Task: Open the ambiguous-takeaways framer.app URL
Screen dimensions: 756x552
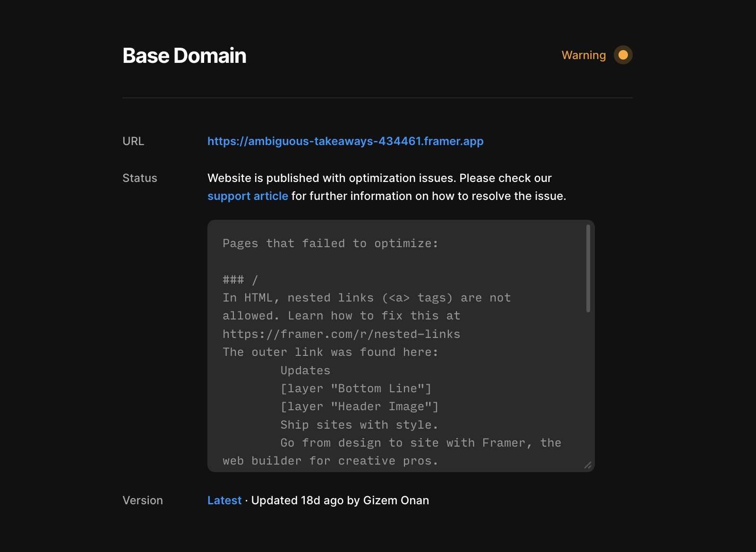Action: pos(345,141)
